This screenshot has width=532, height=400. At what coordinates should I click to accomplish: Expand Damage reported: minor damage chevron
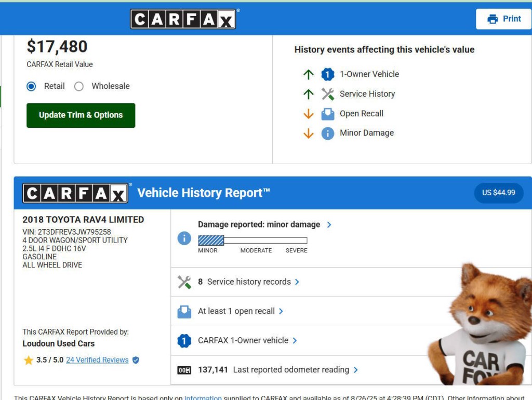tap(329, 224)
